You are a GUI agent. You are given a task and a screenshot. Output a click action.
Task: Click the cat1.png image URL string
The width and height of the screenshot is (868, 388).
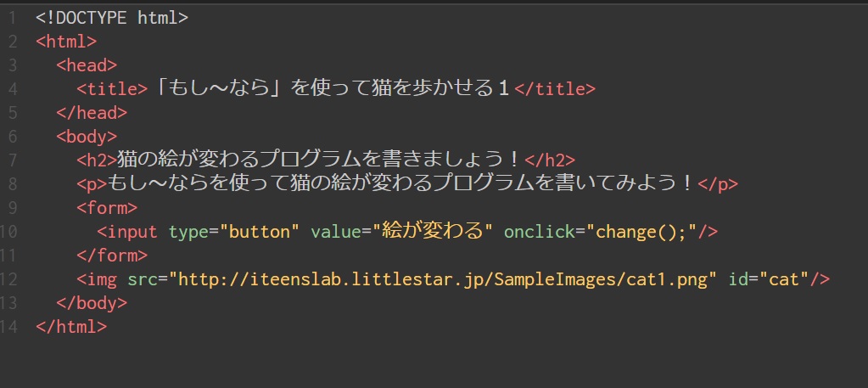(x=444, y=278)
